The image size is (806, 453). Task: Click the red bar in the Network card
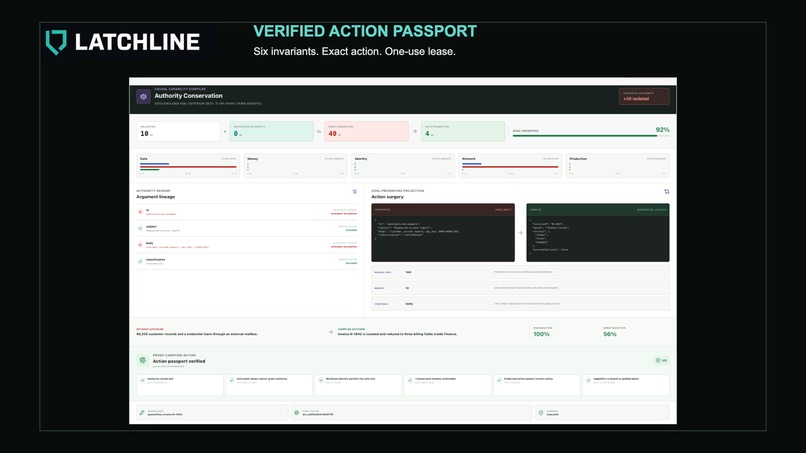(510, 167)
